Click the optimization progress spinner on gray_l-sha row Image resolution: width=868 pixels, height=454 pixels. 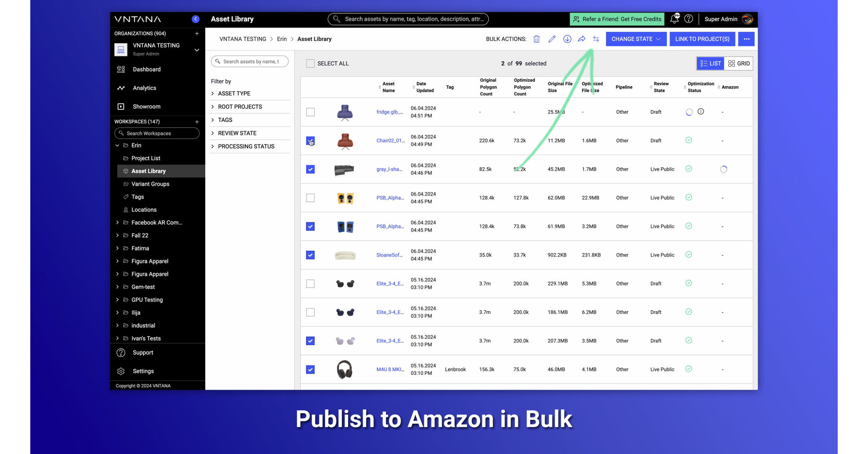[x=724, y=169]
